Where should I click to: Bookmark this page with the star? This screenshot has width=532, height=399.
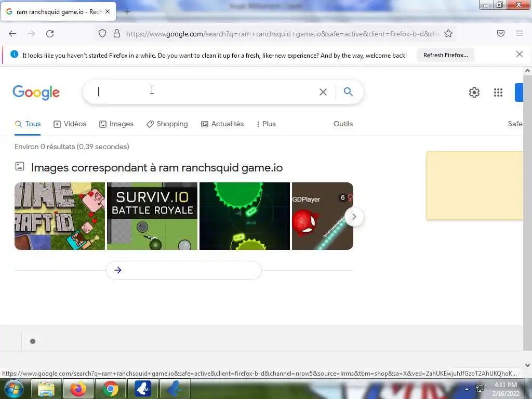coord(448,34)
